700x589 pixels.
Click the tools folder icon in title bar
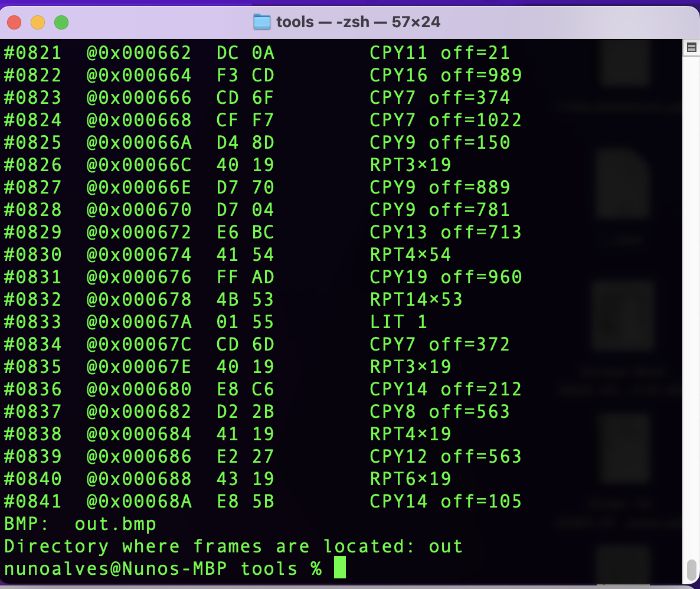(261, 21)
